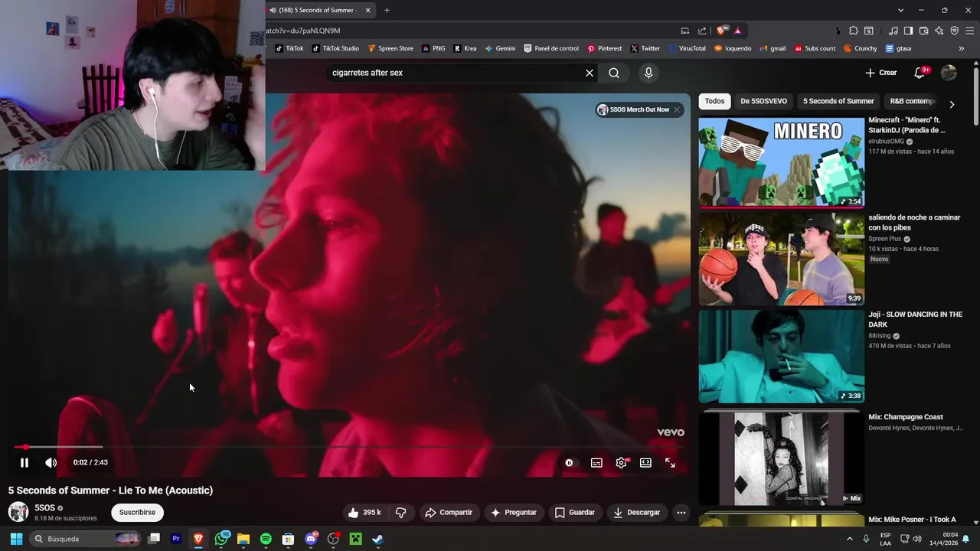The width and height of the screenshot is (980, 551).
Task: Click the share page icon in address bar
Action: [702, 31]
